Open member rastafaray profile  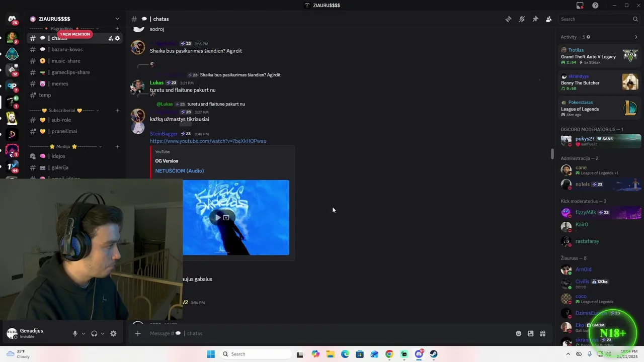click(600, 241)
